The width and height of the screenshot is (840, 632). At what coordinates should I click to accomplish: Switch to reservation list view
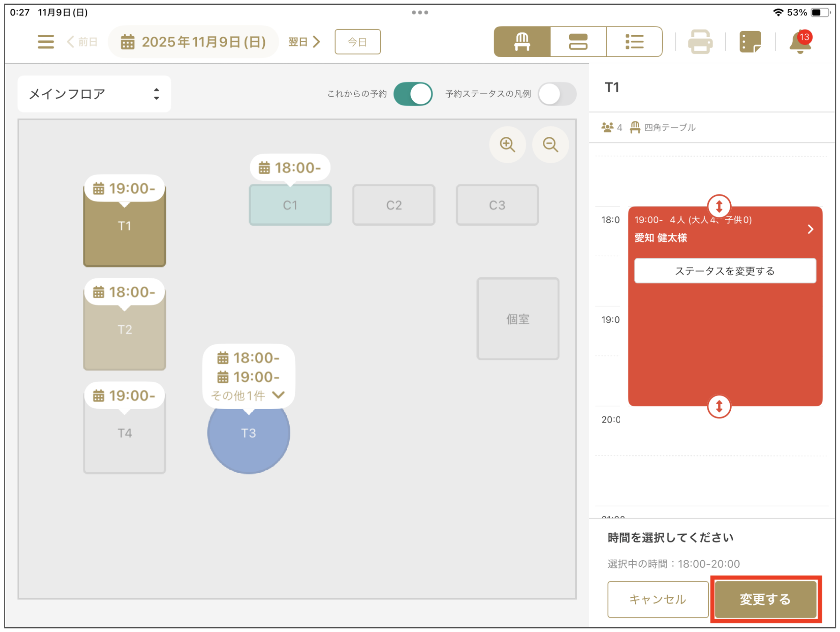point(634,42)
